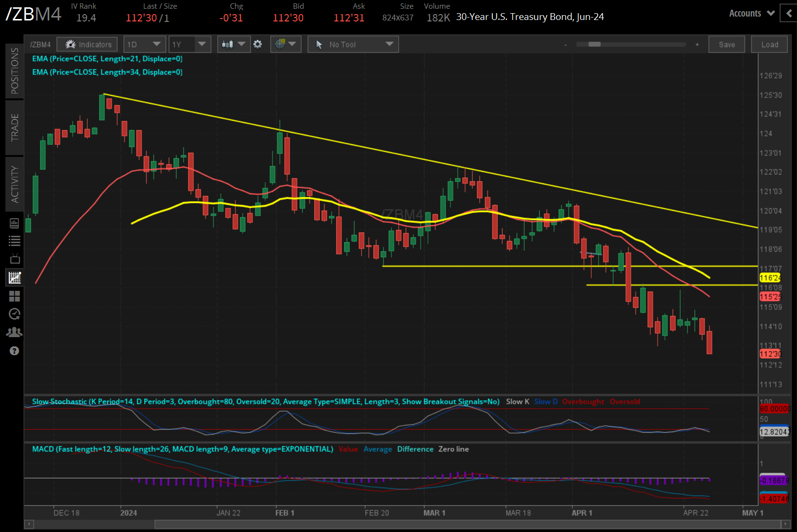Select the MACD study label
This screenshot has width=797, height=532.
pyautogui.click(x=183, y=449)
